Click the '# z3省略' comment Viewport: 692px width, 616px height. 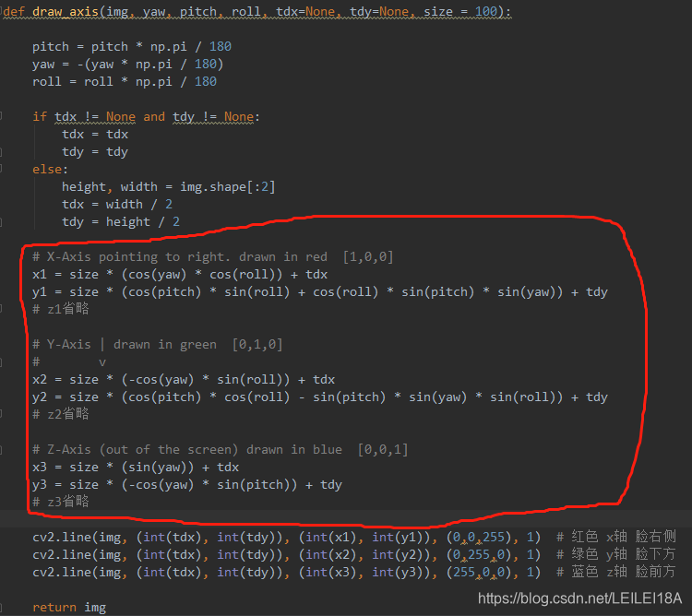[x=61, y=502]
